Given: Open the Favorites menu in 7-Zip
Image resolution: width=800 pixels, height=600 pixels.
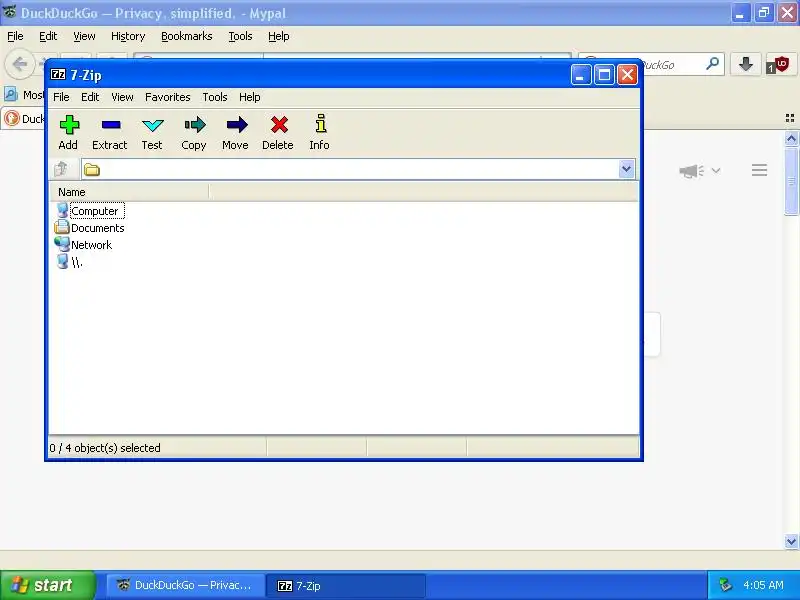Looking at the screenshot, I should pyautogui.click(x=168, y=97).
